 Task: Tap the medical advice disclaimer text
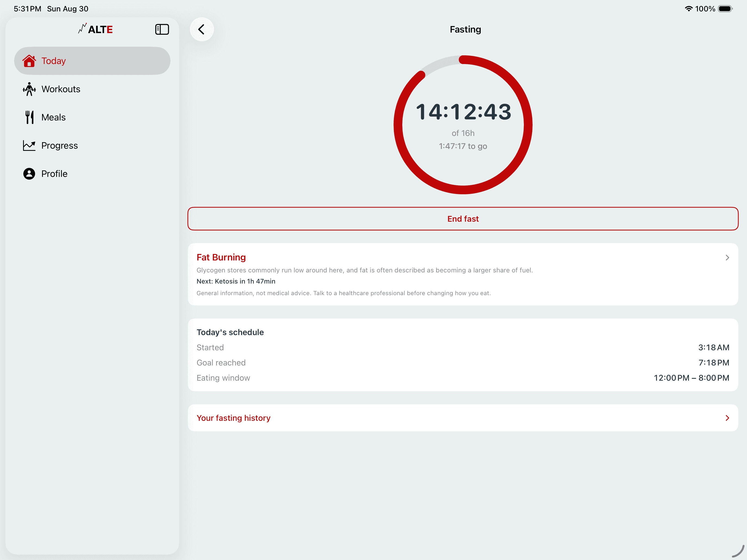(343, 293)
